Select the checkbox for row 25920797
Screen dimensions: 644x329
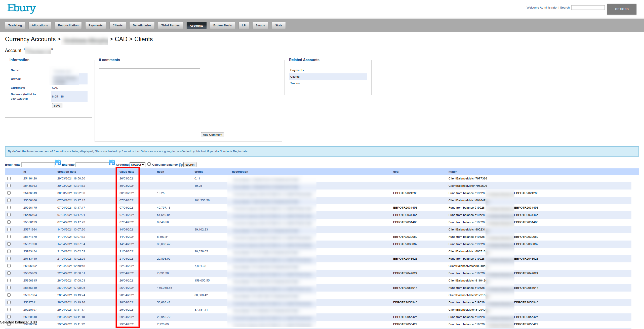[9, 310]
